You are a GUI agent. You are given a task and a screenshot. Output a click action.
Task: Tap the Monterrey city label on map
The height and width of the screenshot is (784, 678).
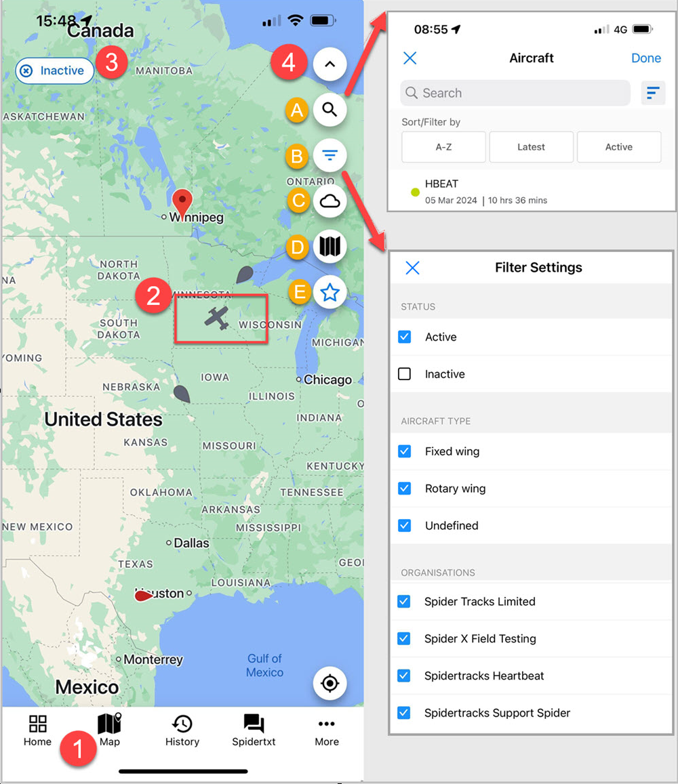pos(153,659)
